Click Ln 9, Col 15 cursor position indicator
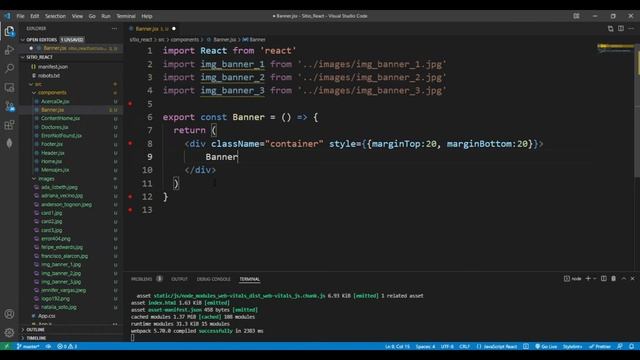640x360 pixels. (x=397, y=346)
